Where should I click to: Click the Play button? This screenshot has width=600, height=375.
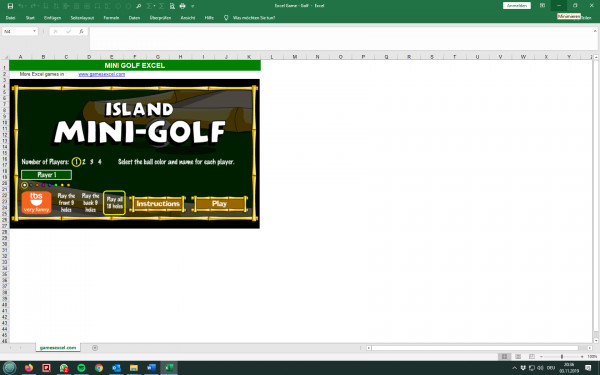219,204
